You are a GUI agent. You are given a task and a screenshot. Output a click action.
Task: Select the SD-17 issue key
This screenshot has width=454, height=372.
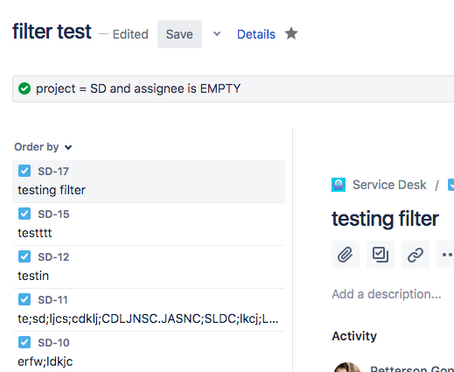coord(53,171)
